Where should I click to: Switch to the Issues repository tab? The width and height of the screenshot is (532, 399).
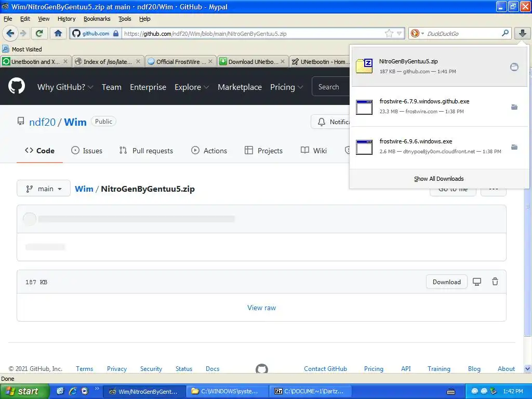87,151
